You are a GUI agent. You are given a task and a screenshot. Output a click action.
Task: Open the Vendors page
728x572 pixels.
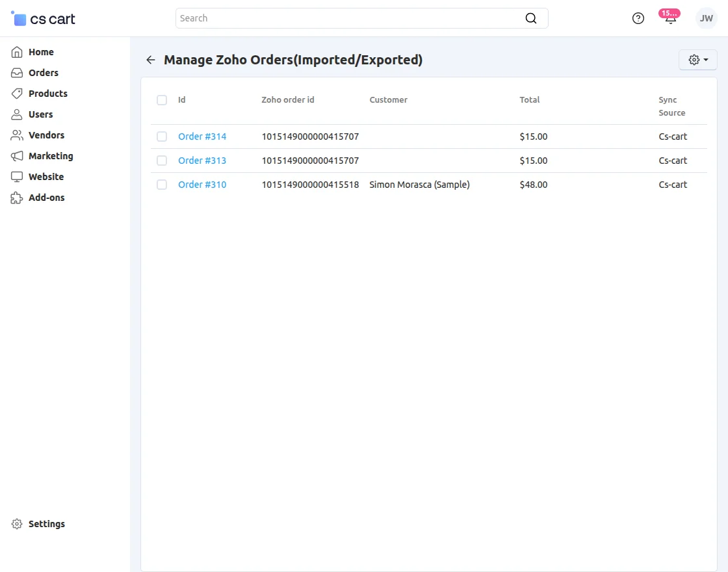pos(45,135)
